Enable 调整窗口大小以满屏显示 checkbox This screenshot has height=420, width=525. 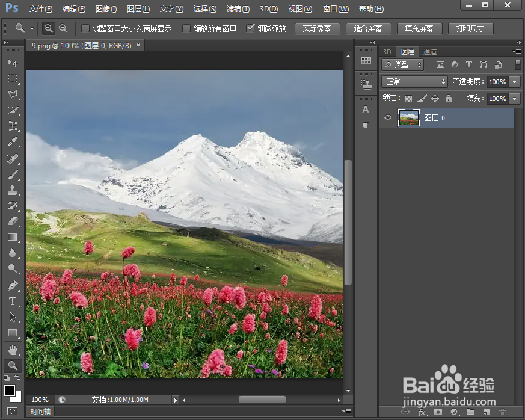85,28
